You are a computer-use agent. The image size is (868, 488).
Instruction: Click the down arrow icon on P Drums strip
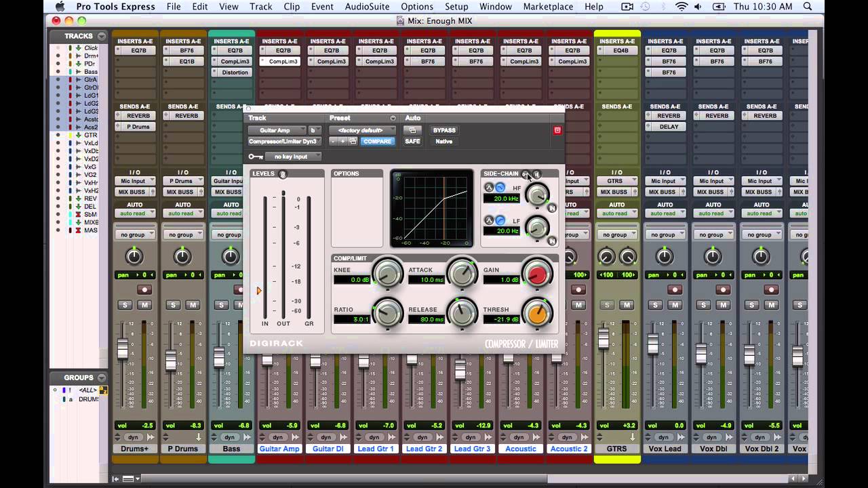[x=200, y=437]
